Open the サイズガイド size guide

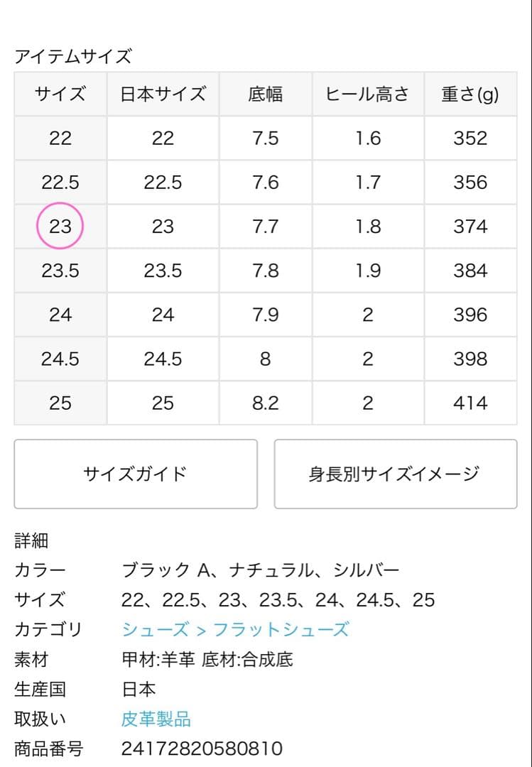point(135,473)
